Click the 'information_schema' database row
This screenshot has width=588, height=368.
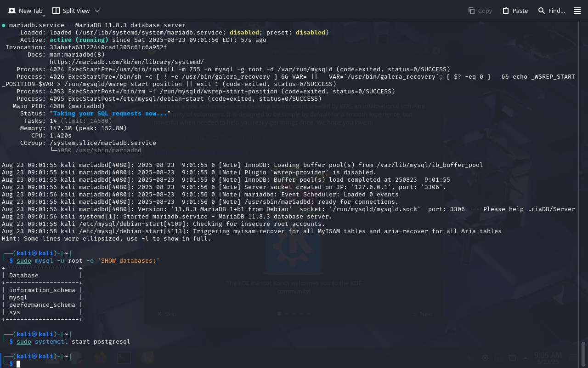point(42,290)
